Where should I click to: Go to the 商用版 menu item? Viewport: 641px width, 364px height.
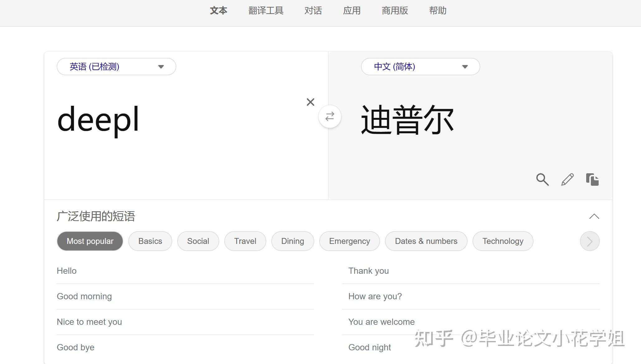[395, 11]
